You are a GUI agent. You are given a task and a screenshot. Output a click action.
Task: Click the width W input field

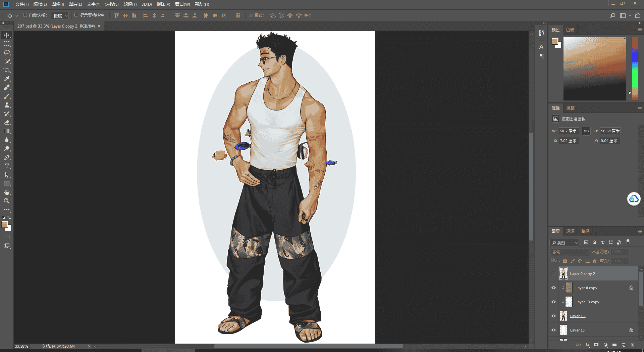569,131
